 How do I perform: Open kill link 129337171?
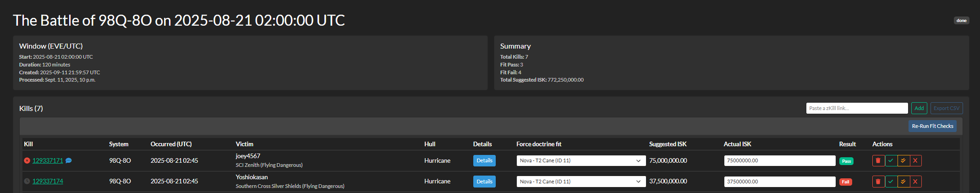[x=48, y=160]
